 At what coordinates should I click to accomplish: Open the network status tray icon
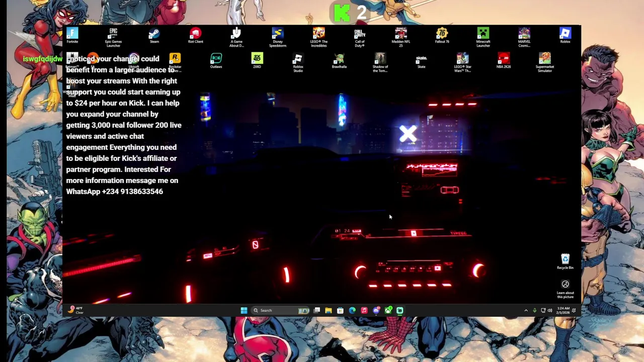pos(543,310)
